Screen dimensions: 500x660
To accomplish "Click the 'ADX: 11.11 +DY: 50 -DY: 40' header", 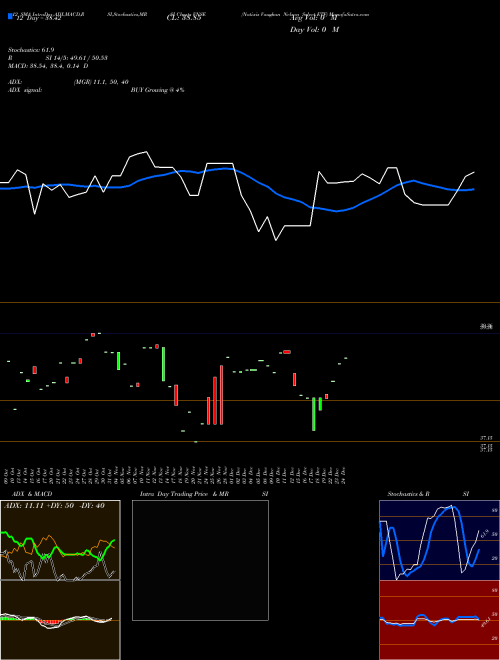I will click(x=54, y=505).
